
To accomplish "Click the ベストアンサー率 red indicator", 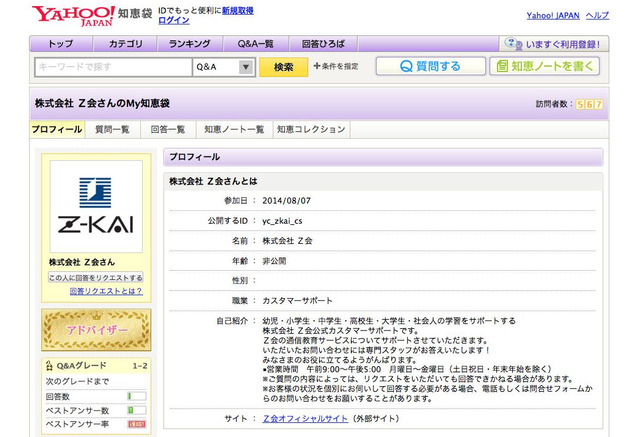I will pyautogui.click(x=137, y=424).
